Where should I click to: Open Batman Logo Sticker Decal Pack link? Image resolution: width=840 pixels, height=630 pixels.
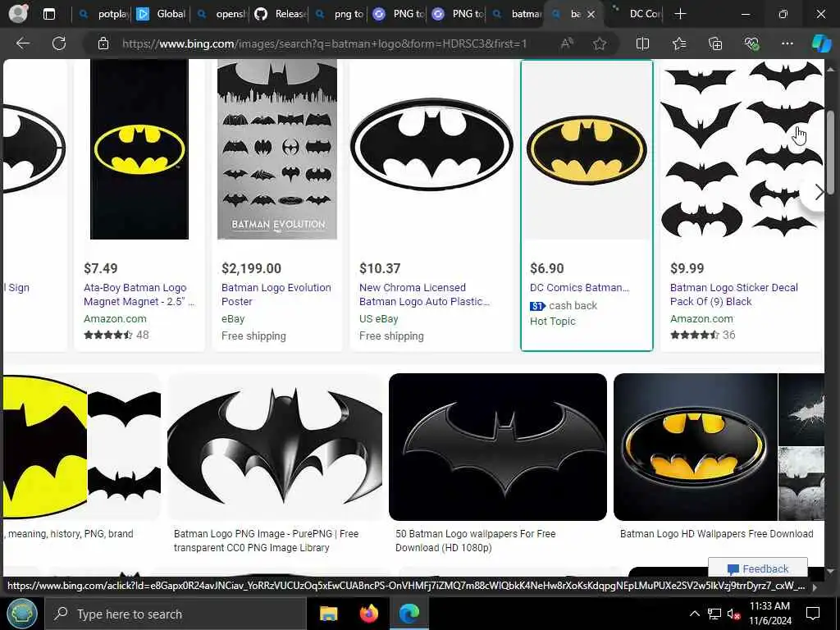734,294
